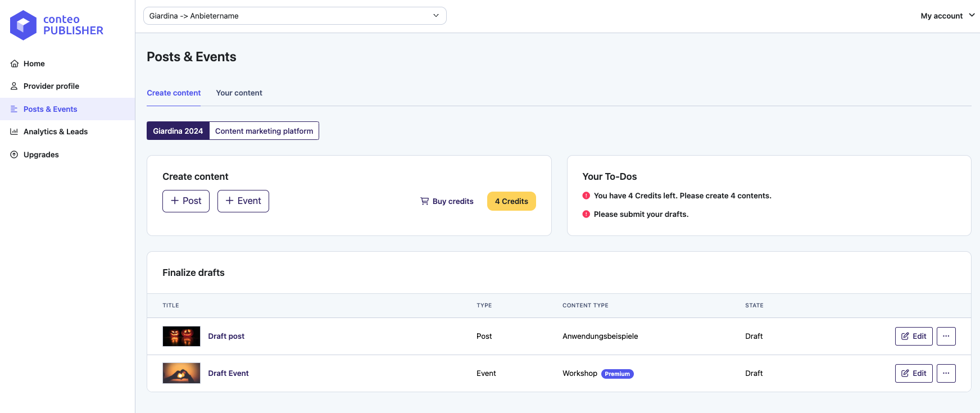This screenshot has width=980, height=413.
Task: Click the 'Please submit your drafts.' to-do
Action: click(x=641, y=214)
